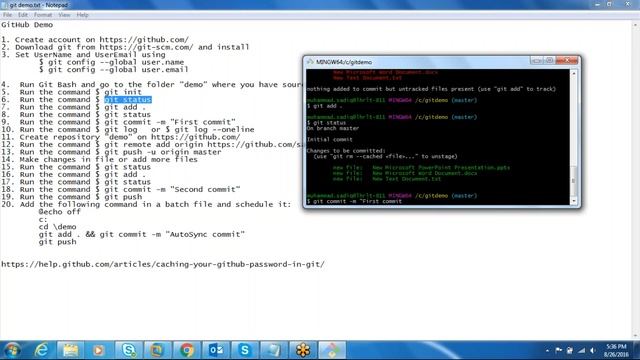Click 'nothing added to commit' terminal line

pos(431,89)
